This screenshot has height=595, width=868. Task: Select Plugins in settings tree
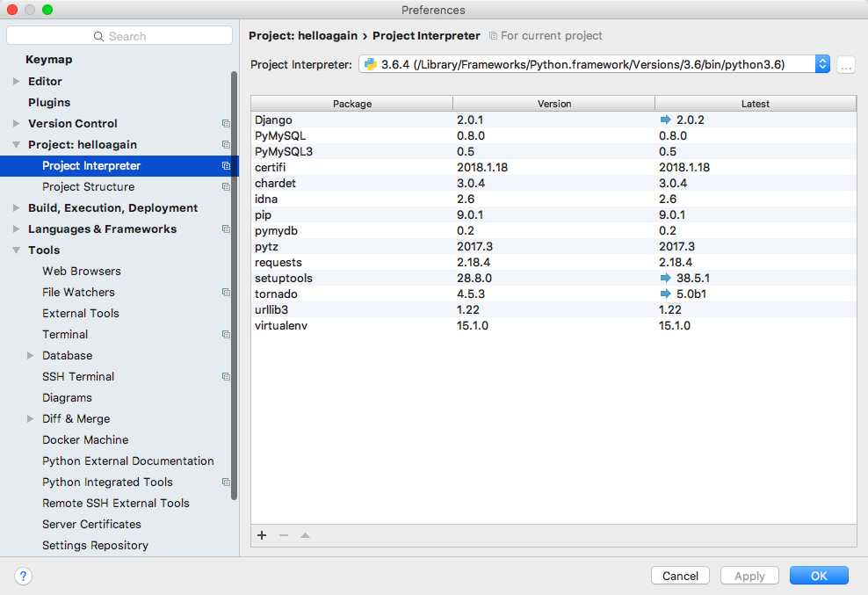[x=49, y=103]
